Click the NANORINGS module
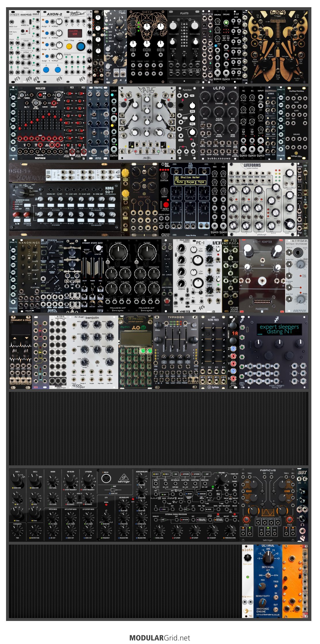This screenshot has width=320, height=644. (x=29, y=276)
